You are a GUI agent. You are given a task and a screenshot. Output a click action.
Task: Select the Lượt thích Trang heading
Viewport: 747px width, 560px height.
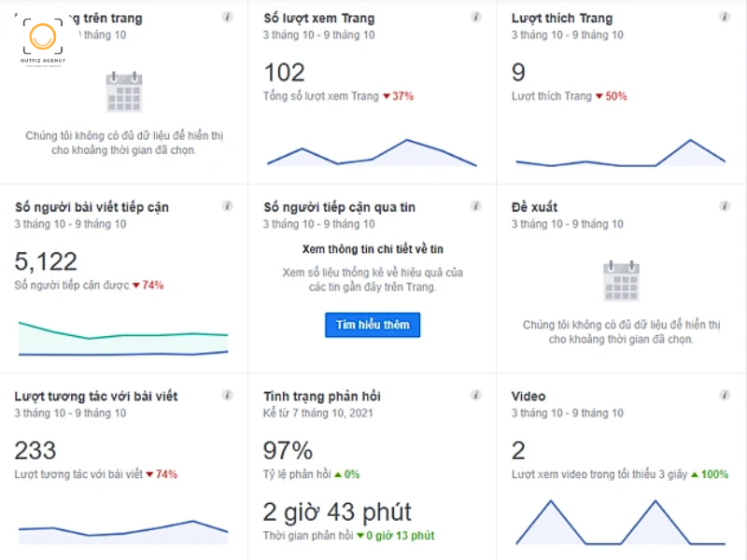tap(562, 18)
